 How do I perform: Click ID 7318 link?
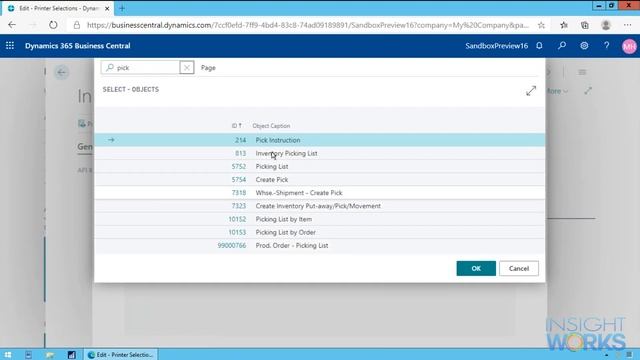pyautogui.click(x=239, y=193)
